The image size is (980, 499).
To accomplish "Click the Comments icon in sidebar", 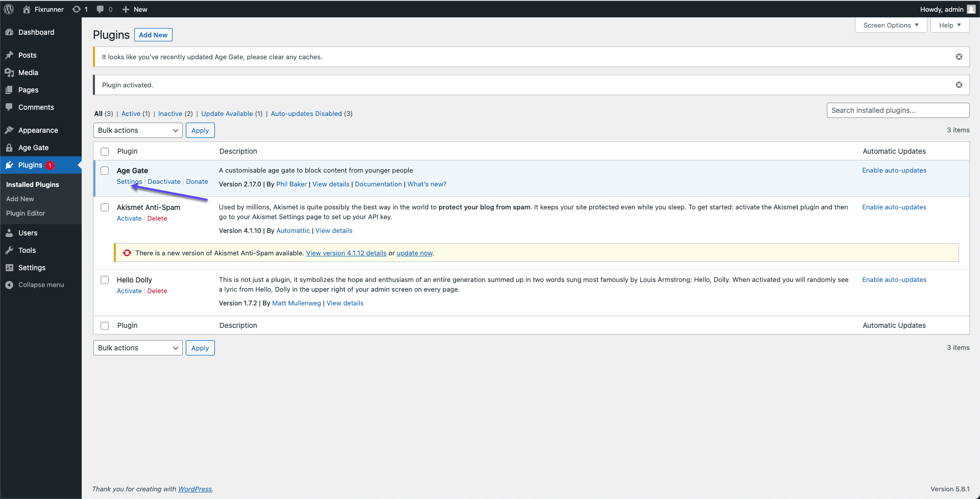I will (x=9, y=107).
